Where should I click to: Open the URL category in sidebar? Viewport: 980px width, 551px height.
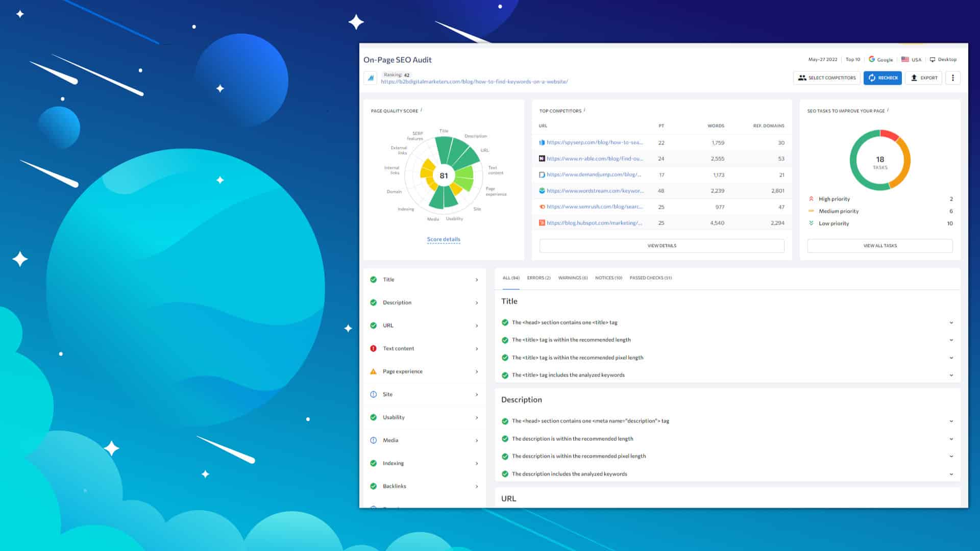[425, 325]
